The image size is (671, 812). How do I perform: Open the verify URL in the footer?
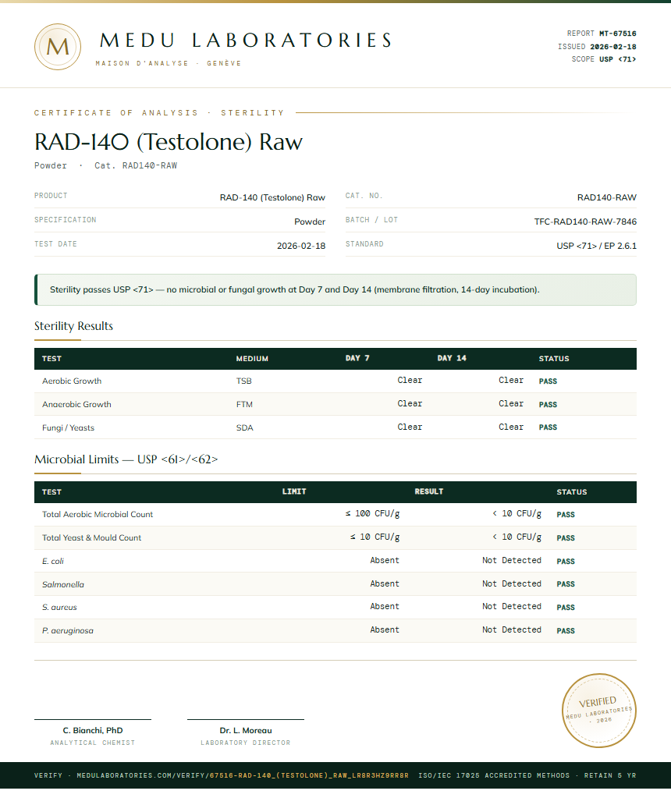[243, 775]
